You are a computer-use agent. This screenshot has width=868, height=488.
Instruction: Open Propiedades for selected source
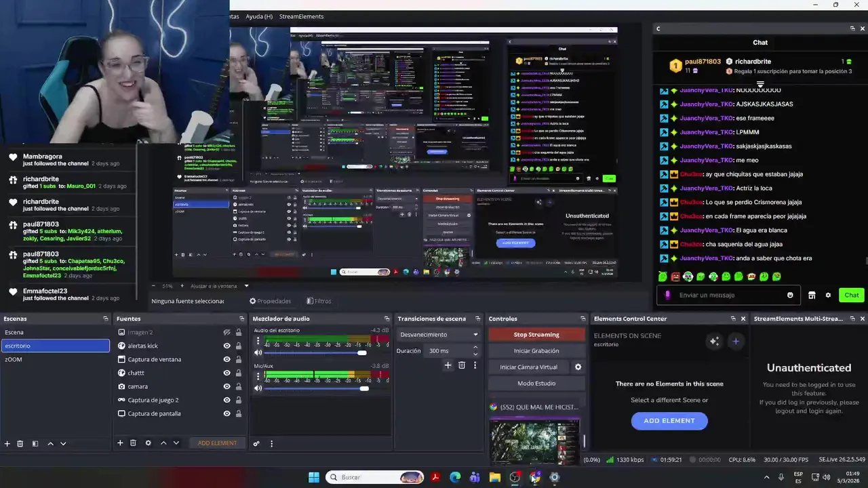271,301
